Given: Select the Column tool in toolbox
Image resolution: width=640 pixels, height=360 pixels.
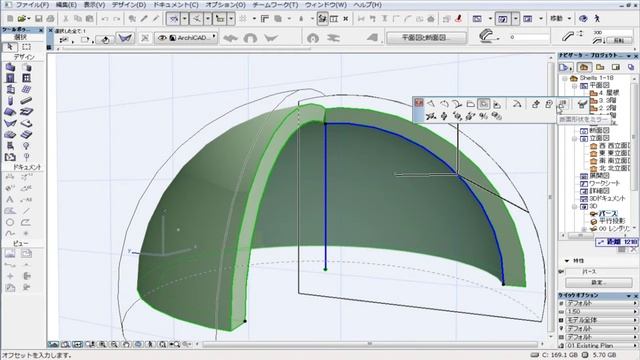Looking at the screenshot, I should 10,100.
